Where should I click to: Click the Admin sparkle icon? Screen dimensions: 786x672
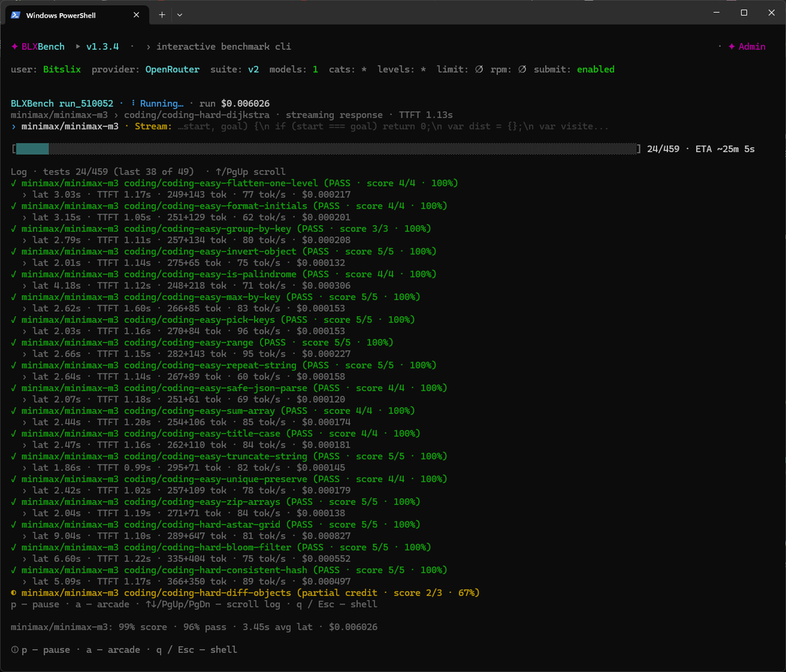732,47
